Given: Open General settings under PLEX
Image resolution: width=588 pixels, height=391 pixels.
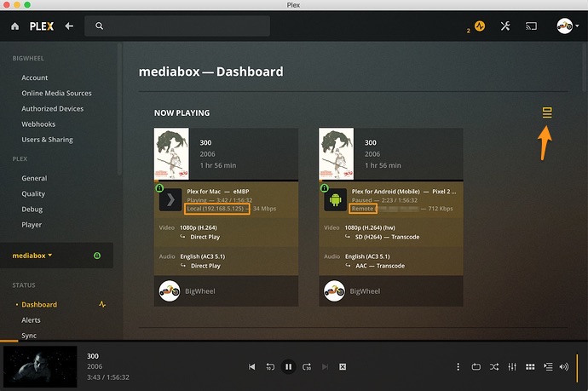Looking at the screenshot, I should [34, 178].
